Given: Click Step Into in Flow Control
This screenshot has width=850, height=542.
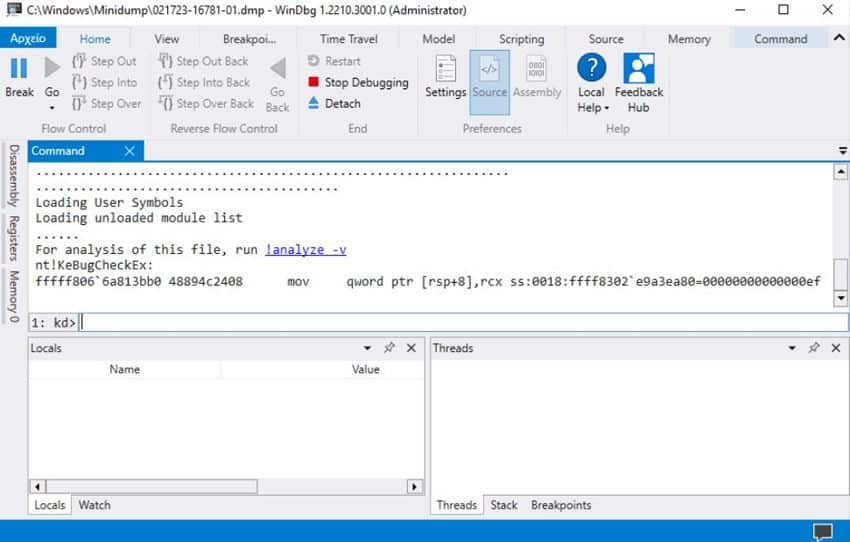Looking at the screenshot, I should click(x=105, y=82).
